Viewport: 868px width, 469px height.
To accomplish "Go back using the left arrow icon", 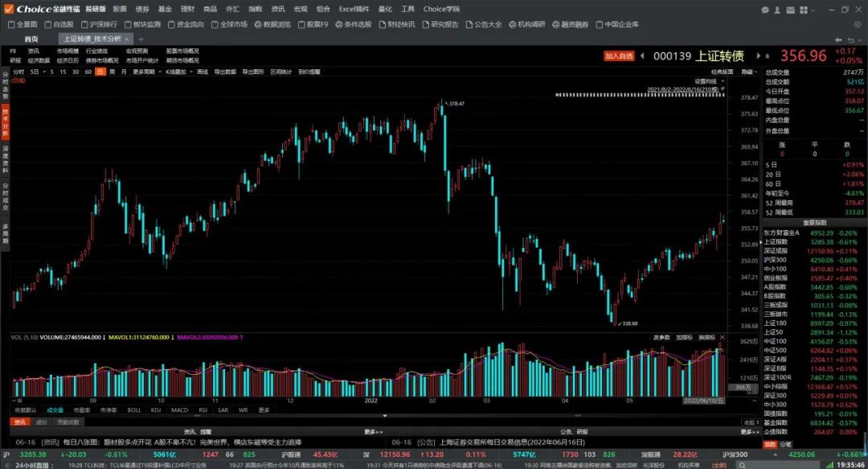I will tap(838, 39).
